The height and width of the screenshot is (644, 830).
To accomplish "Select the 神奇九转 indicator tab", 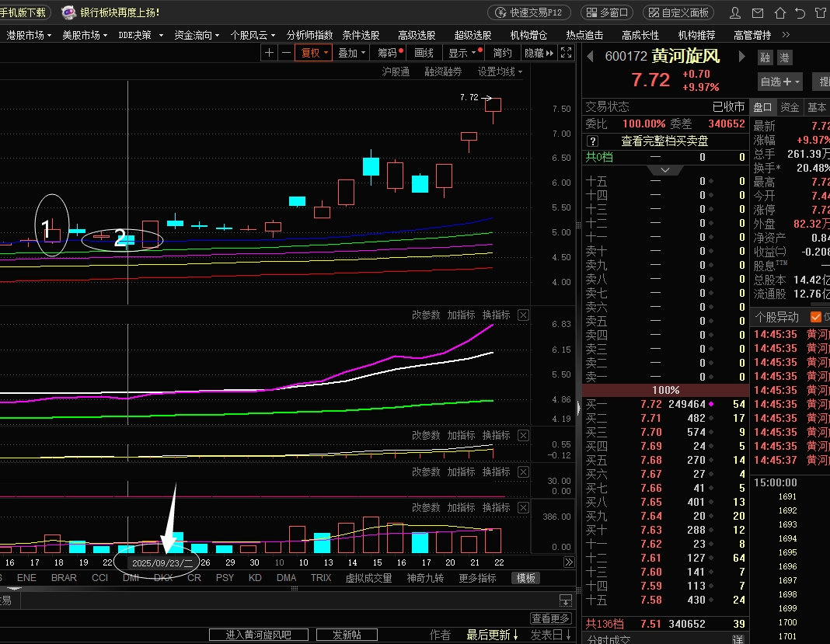I will [x=425, y=578].
